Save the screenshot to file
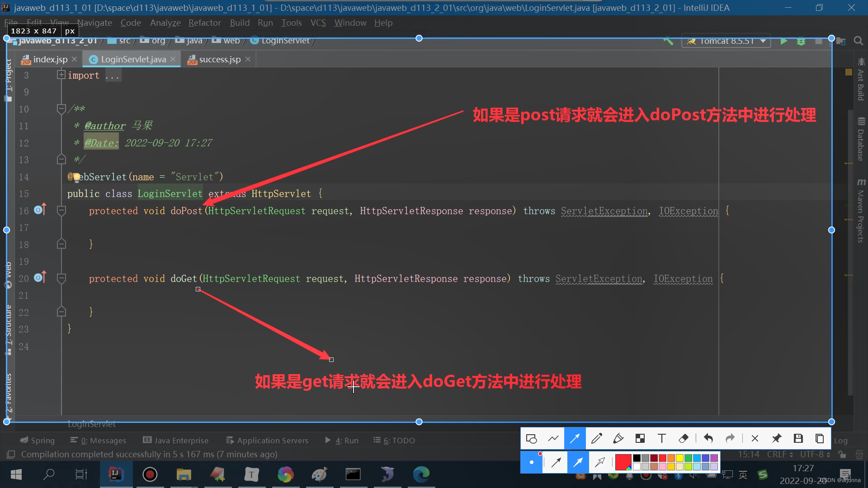Viewport: 868px width, 488px height. pyautogui.click(x=798, y=438)
